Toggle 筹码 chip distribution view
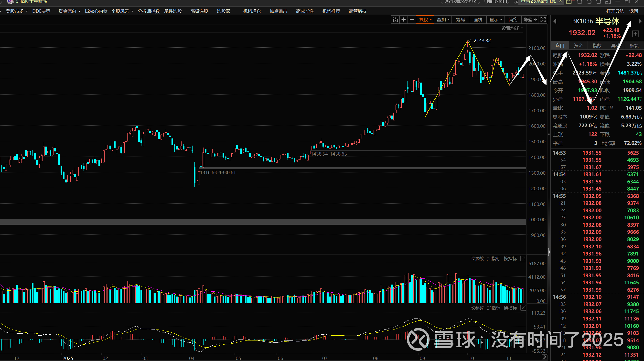 [x=460, y=20]
